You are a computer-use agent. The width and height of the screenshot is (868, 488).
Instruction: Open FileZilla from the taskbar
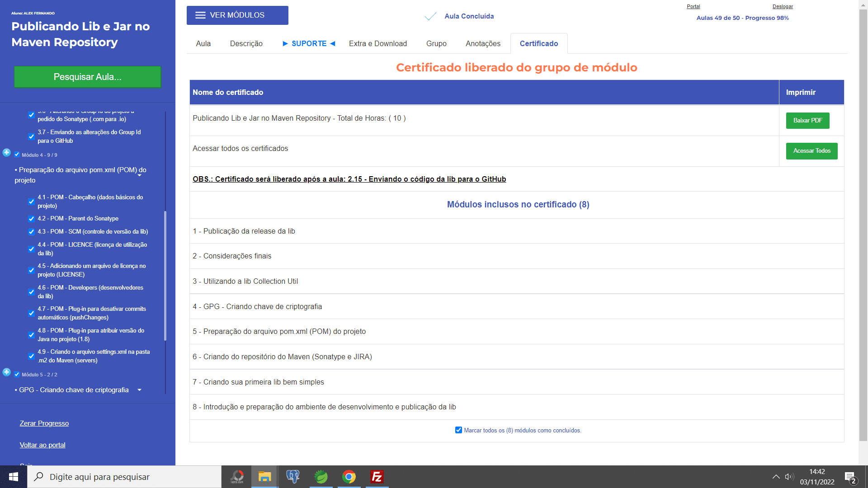[x=377, y=477]
